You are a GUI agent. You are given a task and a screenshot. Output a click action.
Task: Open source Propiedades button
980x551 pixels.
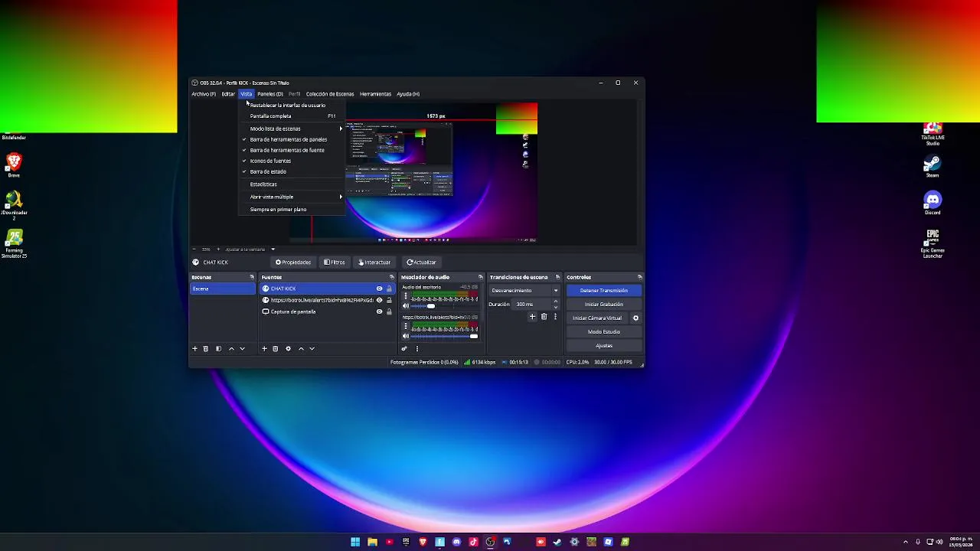(x=293, y=262)
